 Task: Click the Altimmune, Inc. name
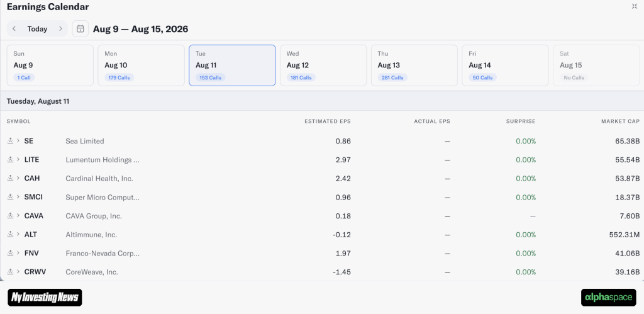click(x=91, y=235)
